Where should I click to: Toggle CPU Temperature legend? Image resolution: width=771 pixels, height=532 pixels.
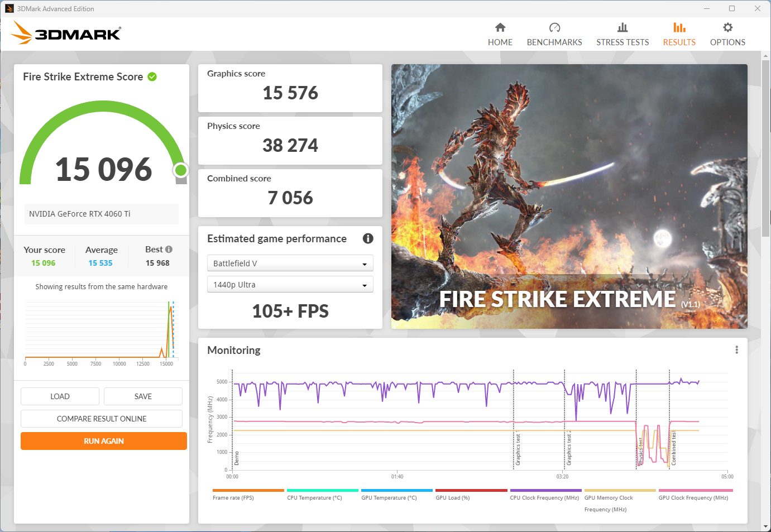pyautogui.click(x=322, y=495)
